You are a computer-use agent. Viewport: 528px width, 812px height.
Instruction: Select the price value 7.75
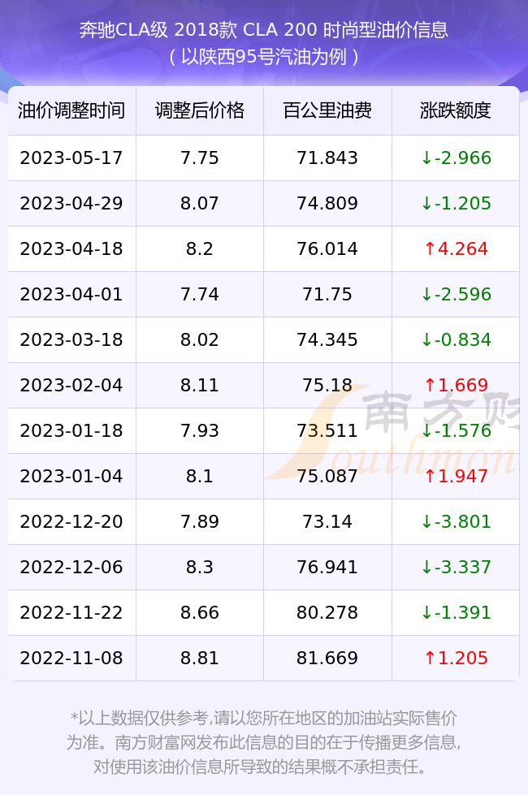tap(200, 158)
